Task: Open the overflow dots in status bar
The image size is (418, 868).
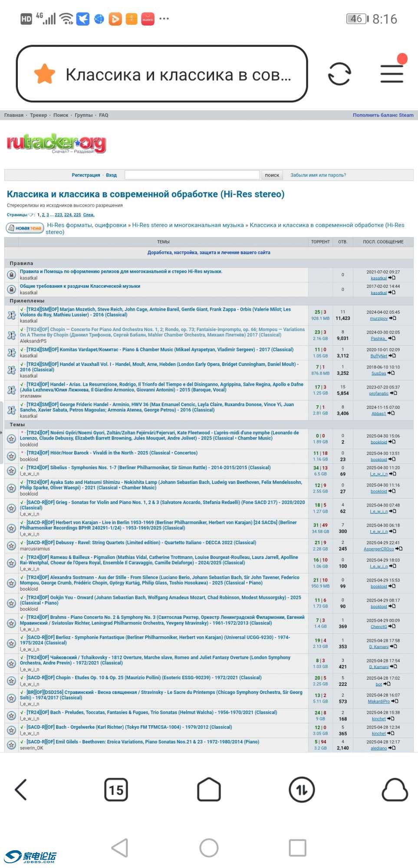Action: 164,19
